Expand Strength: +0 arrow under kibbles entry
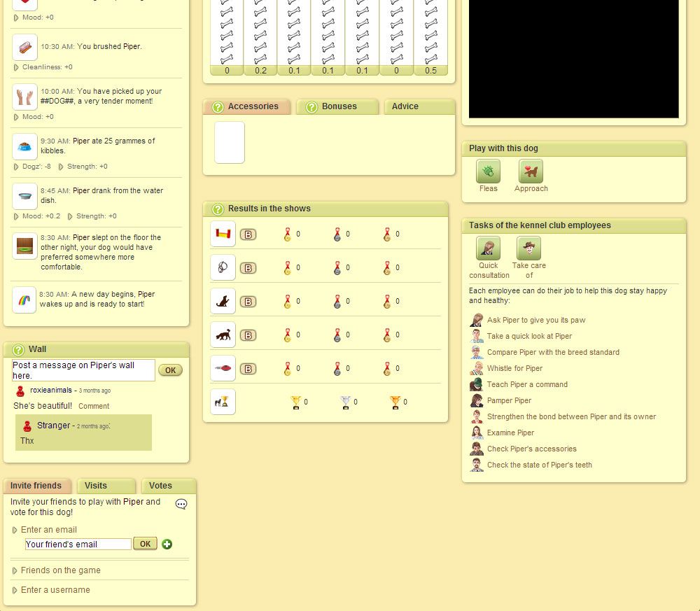The height and width of the screenshot is (611, 700). [61, 167]
